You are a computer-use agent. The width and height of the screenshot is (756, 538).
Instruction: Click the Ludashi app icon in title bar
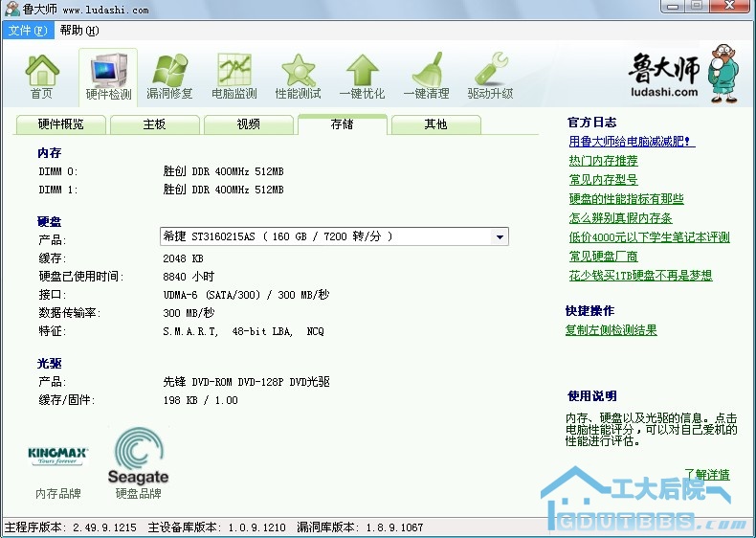pos(11,9)
